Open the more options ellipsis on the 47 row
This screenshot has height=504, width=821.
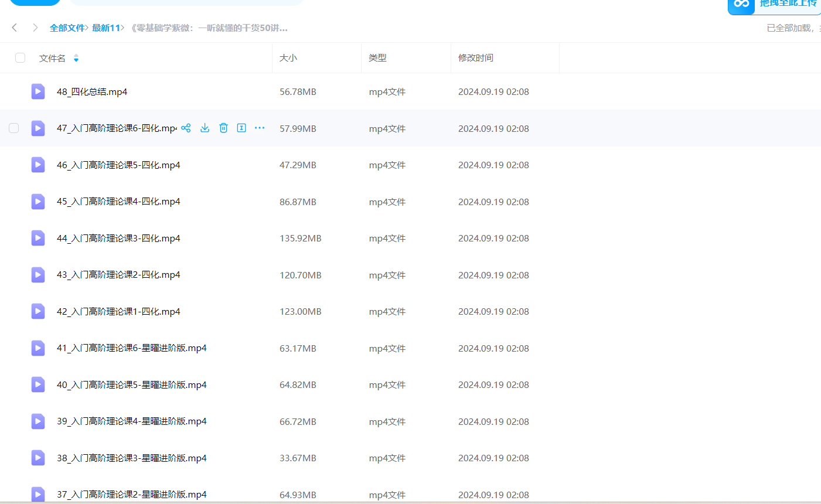point(260,128)
